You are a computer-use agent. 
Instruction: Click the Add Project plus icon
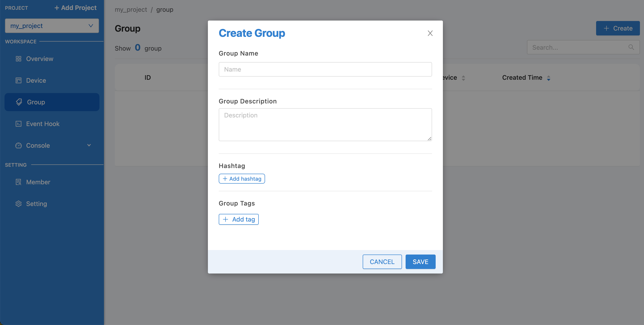tap(56, 7)
